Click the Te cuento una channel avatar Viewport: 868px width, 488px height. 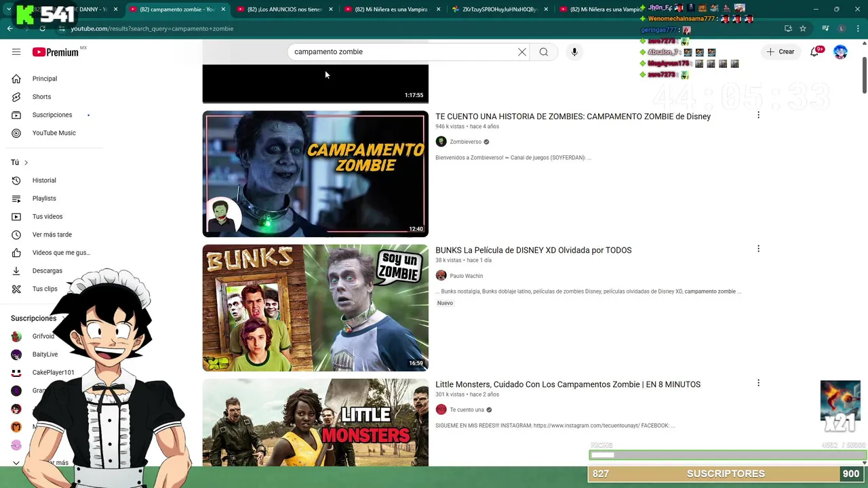(441, 409)
